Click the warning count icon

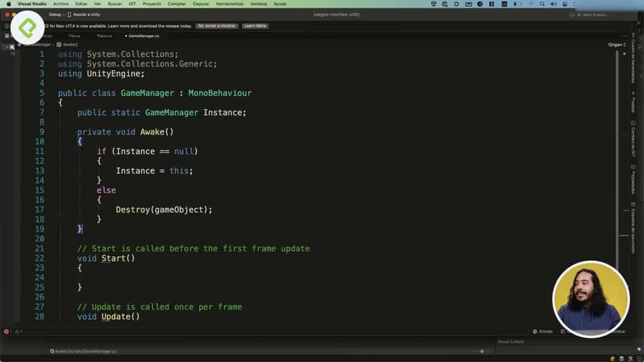click(x=18, y=332)
